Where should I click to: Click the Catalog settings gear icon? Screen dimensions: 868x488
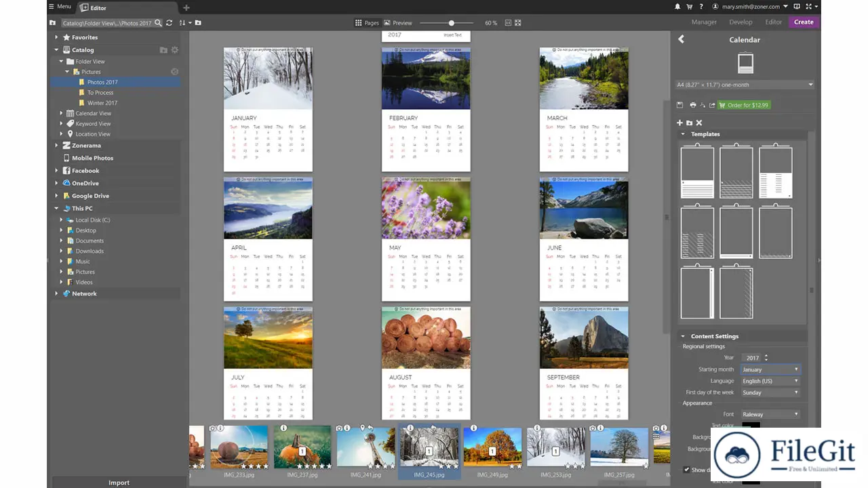(174, 50)
